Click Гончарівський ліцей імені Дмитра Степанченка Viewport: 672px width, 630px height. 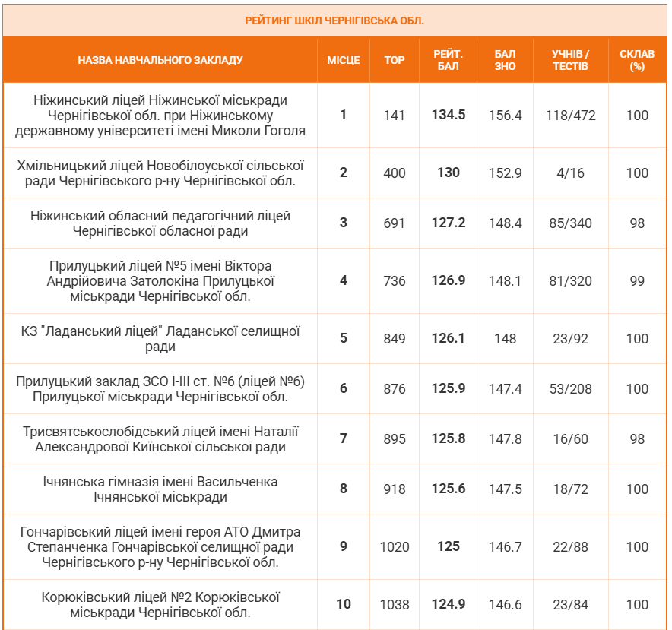160,547
